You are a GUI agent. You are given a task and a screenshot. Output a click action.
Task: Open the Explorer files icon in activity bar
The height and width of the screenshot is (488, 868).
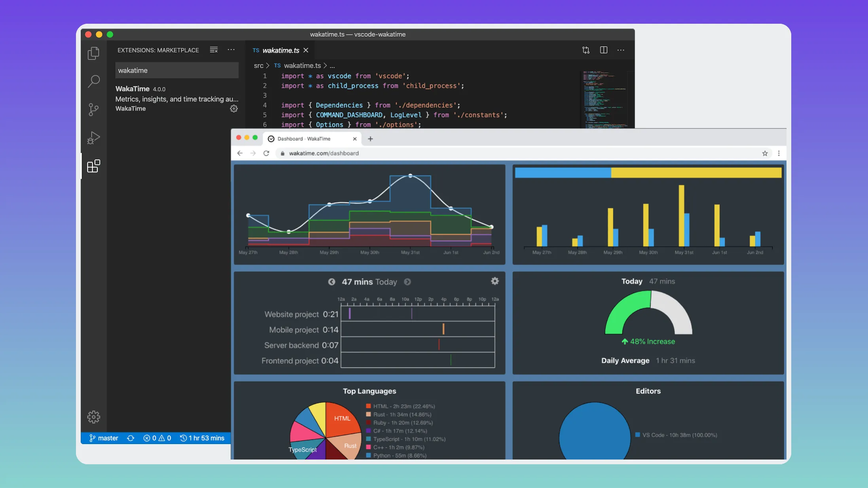tap(93, 53)
